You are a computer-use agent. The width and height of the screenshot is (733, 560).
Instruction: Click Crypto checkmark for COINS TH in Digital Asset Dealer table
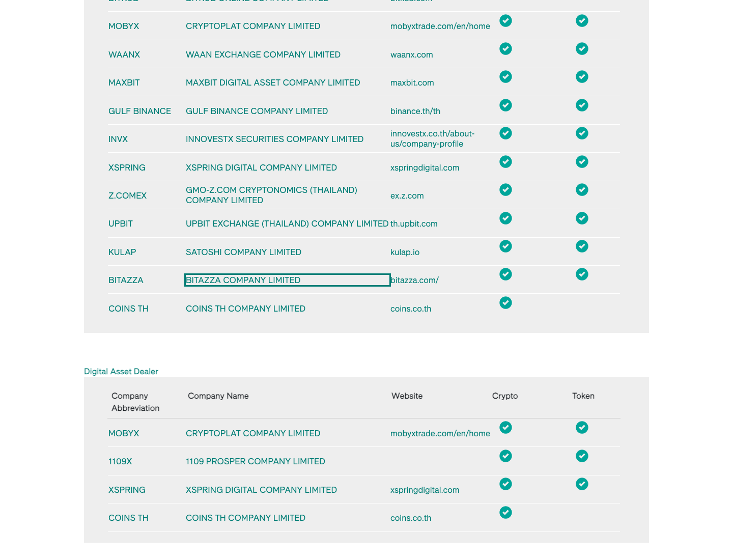pyautogui.click(x=505, y=513)
